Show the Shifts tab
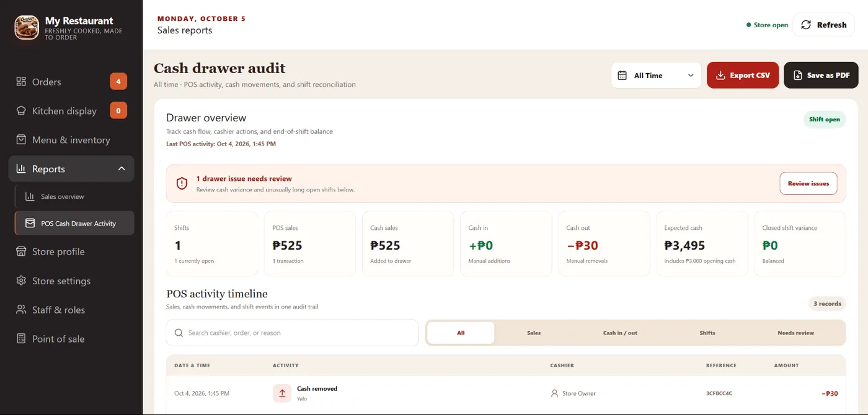The image size is (868, 415). (707, 333)
